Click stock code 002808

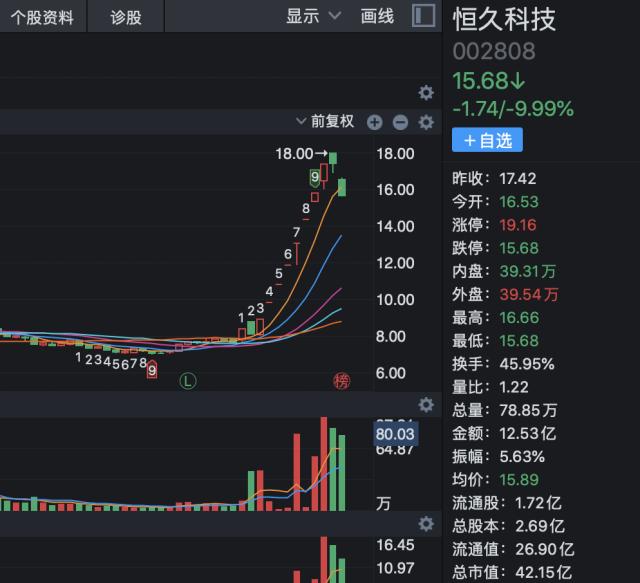coord(494,51)
